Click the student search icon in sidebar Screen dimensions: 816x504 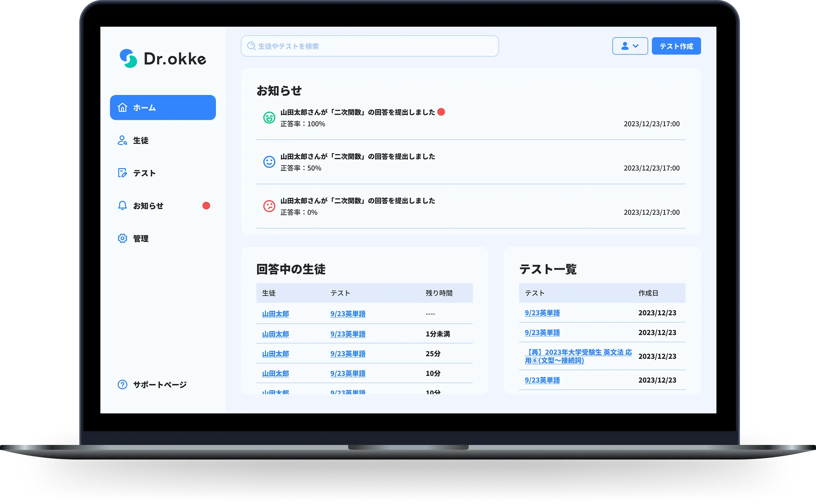[x=122, y=140]
